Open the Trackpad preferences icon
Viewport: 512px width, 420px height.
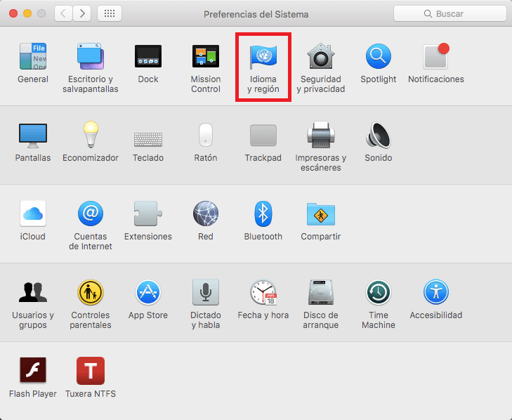(x=263, y=136)
